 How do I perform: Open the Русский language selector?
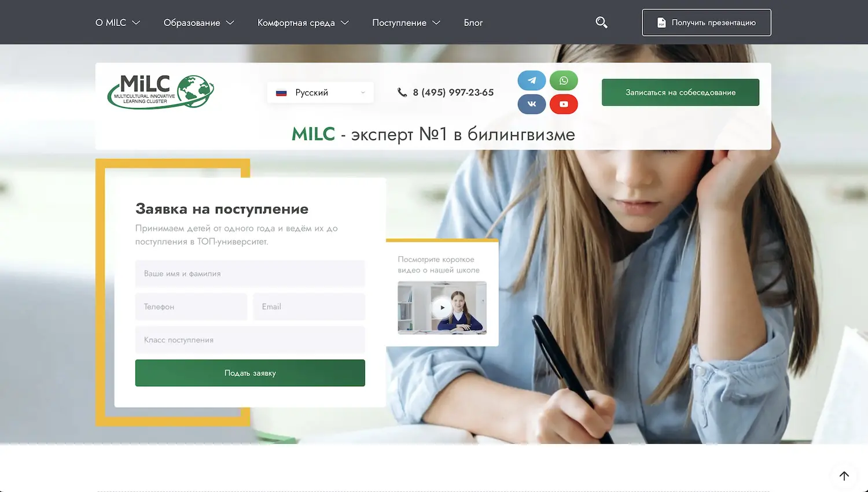(321, 93)
